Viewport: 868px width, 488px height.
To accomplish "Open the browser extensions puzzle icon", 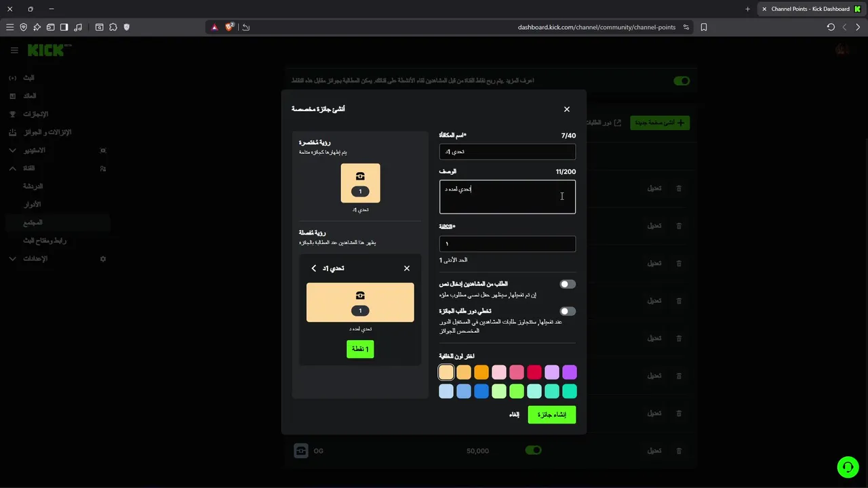I will (x=113, y=27).
